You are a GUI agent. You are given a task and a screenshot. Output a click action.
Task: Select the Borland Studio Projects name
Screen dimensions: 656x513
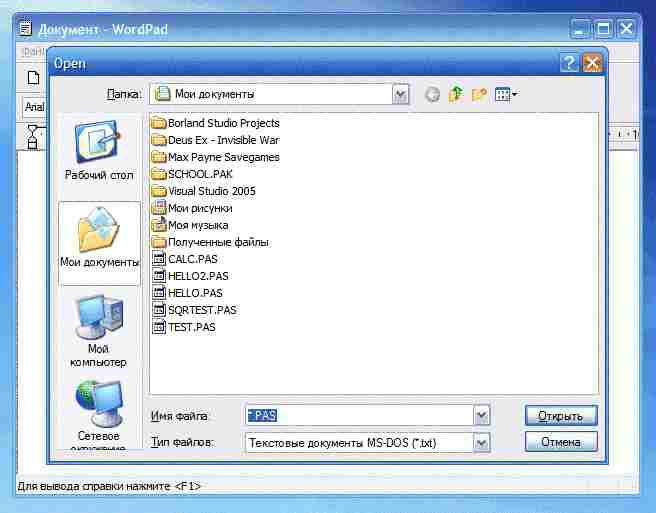click(223, 123)
